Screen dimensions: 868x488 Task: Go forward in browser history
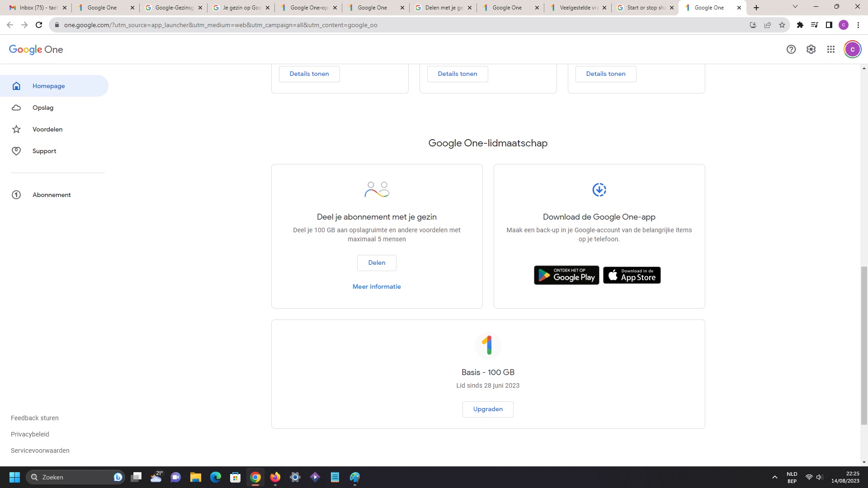(24, 25)
